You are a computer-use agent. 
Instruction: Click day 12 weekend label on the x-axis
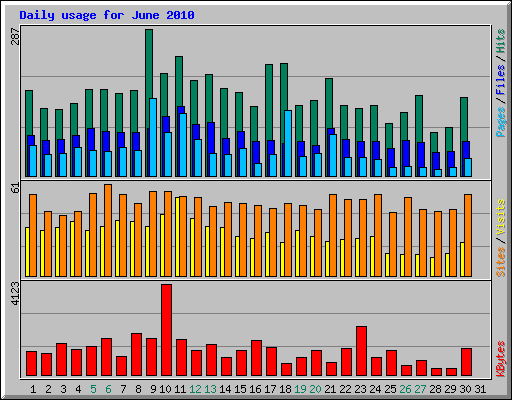tap(195, 389)
